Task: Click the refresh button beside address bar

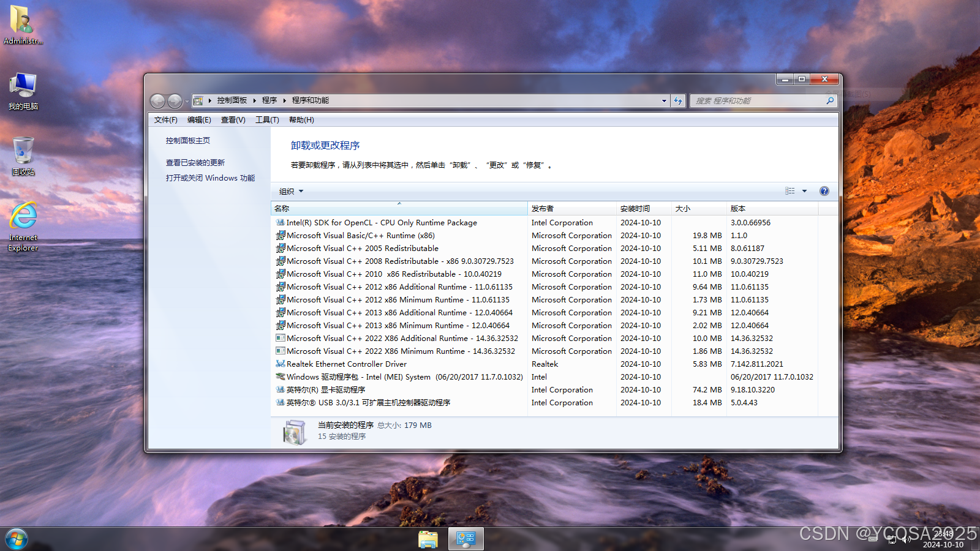Action: pyautogui.click(x=678, y=100)
